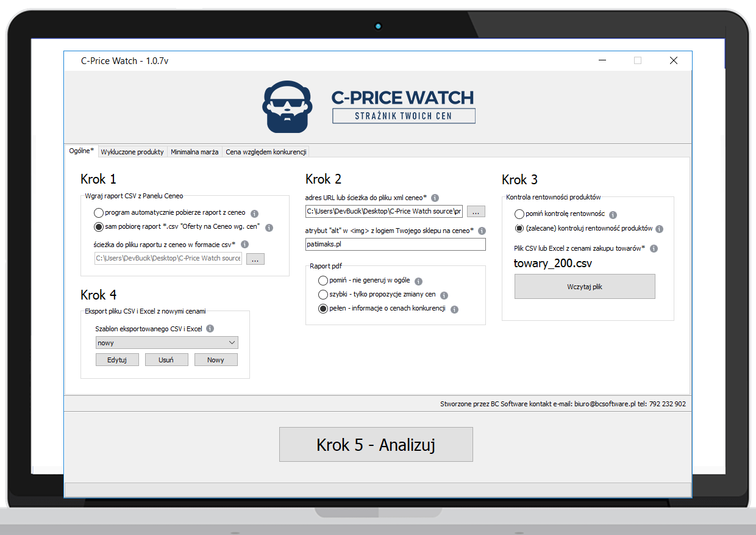Click info icon for atrybut "alt" logo label
The height and width of the screenshot is (535, 756).
click(482, 231)
